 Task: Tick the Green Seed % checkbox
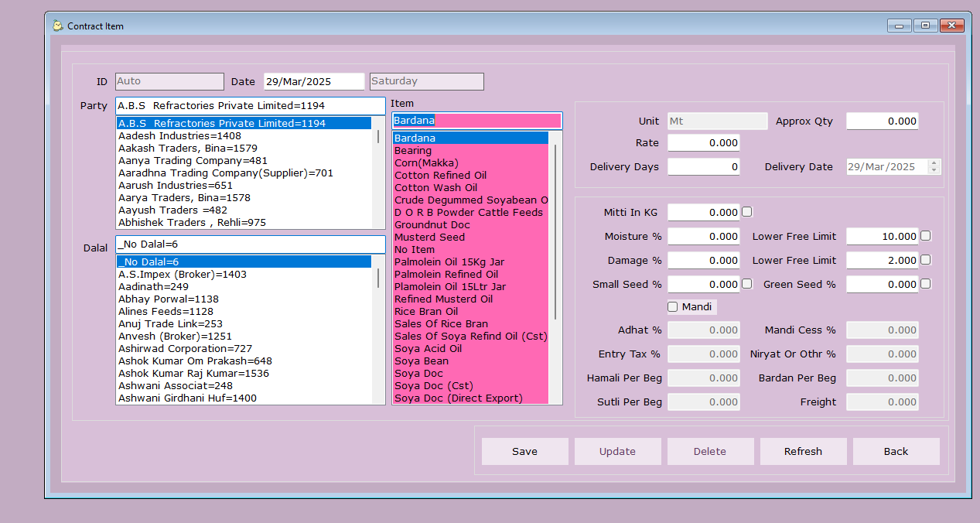(925, 284)
